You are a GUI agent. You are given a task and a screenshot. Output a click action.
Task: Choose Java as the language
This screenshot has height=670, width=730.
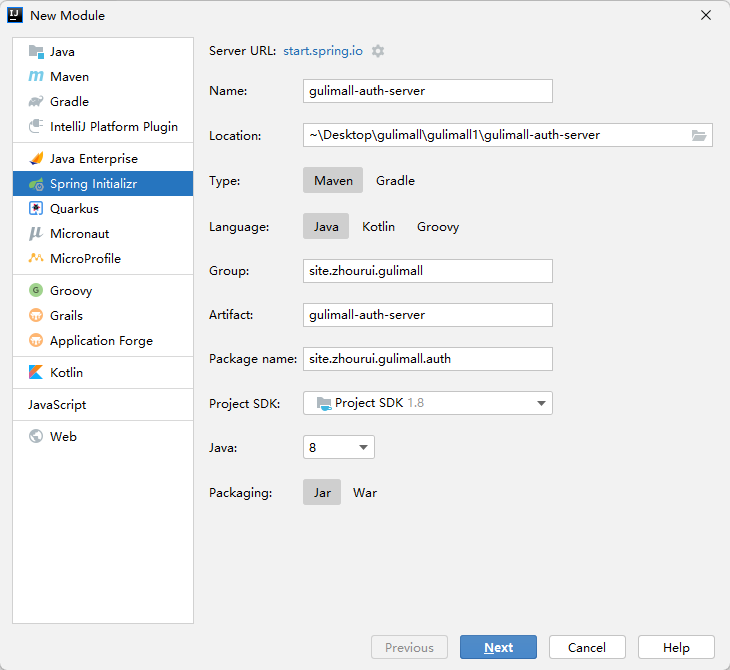(326, 226)
